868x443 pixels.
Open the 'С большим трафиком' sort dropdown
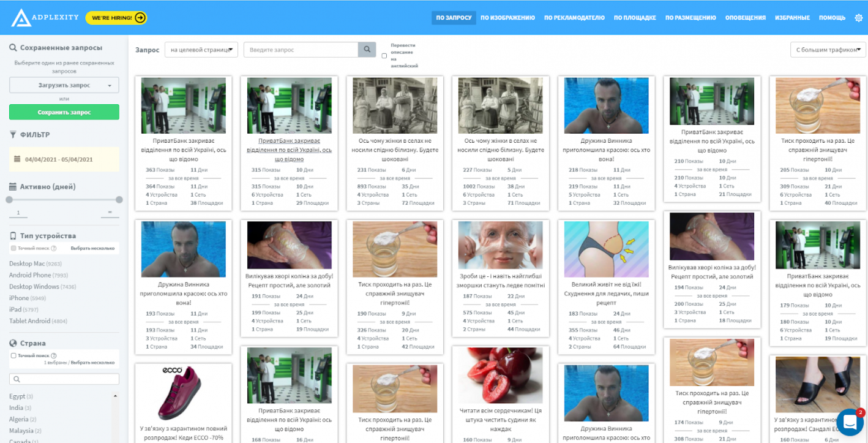828,50
